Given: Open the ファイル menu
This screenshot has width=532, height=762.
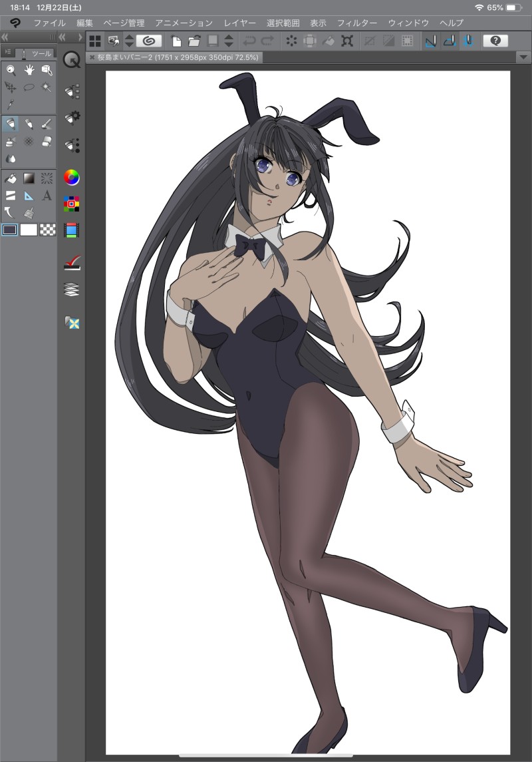Looking at the screenshot, I should click(49, 23).
